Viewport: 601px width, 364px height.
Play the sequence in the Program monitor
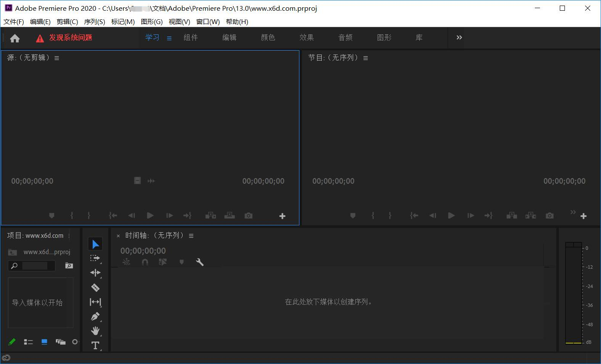(x=451, y=215)
